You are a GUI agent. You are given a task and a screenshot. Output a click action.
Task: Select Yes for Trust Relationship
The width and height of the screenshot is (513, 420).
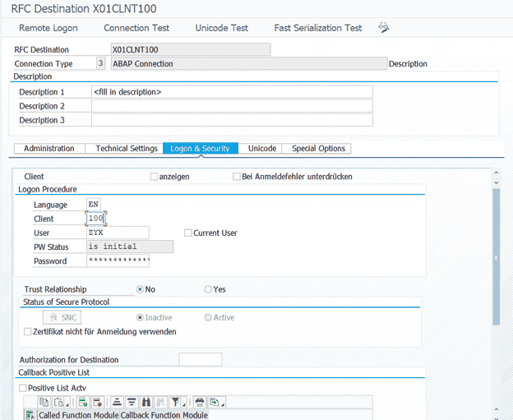coord(208,289)
